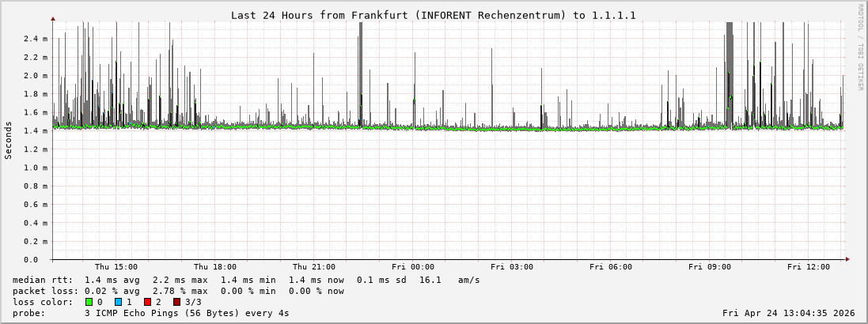This screenshot has width=868, height=324.
Task: Click the packet loss statistics line
Action: 178,291
